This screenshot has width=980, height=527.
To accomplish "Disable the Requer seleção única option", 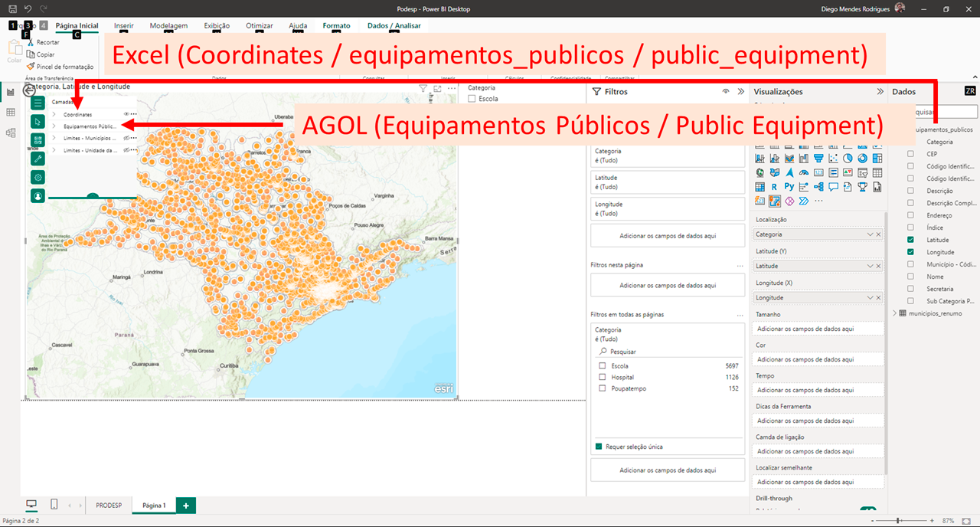I will click(598, 446).
